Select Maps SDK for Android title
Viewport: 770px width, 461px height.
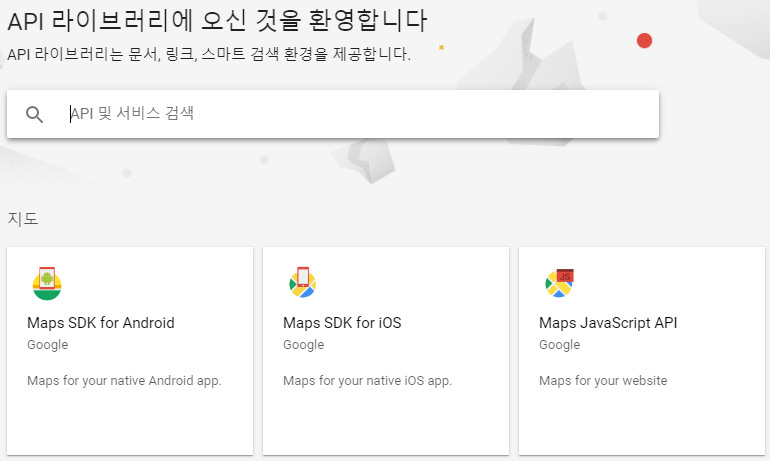101,323
